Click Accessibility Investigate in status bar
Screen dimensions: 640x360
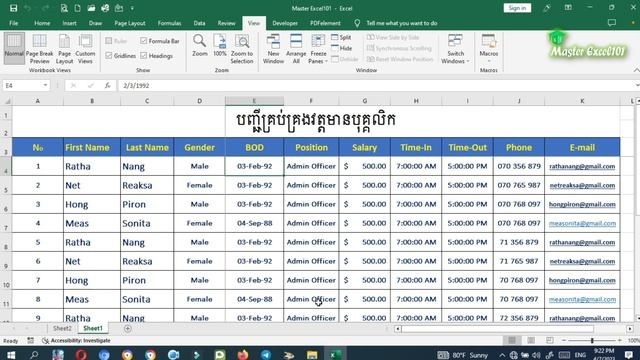tap(76, 340)
